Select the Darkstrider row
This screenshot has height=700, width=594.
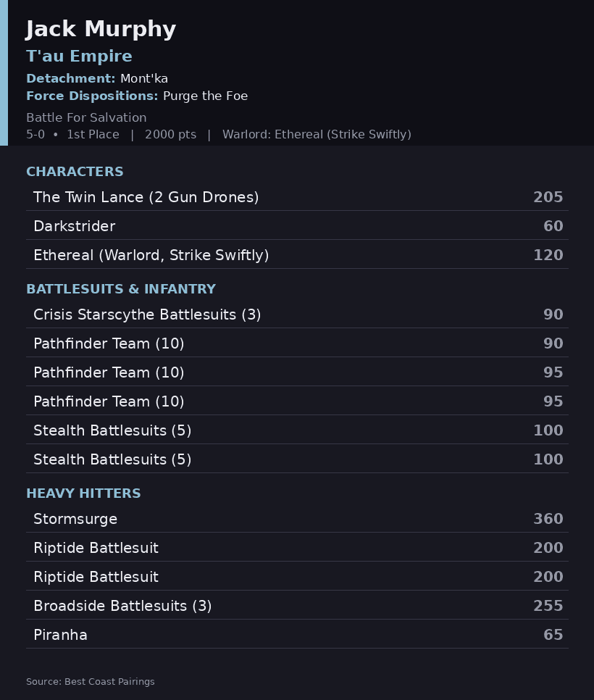point(297,226)
